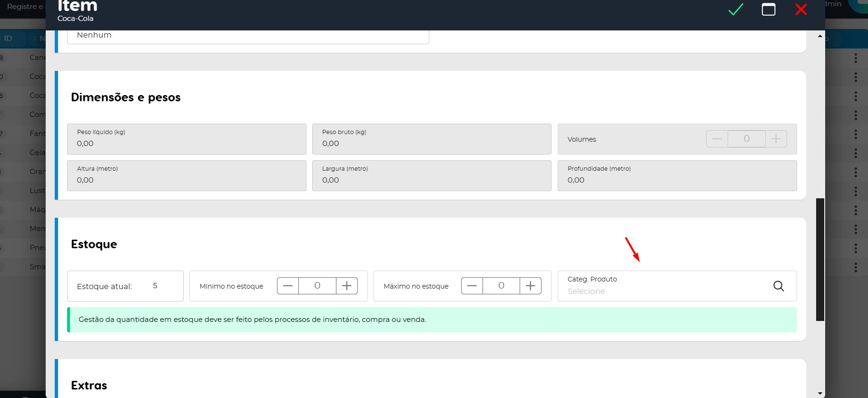Click the search icon in Categ. Produto

(x=779, y=286)
